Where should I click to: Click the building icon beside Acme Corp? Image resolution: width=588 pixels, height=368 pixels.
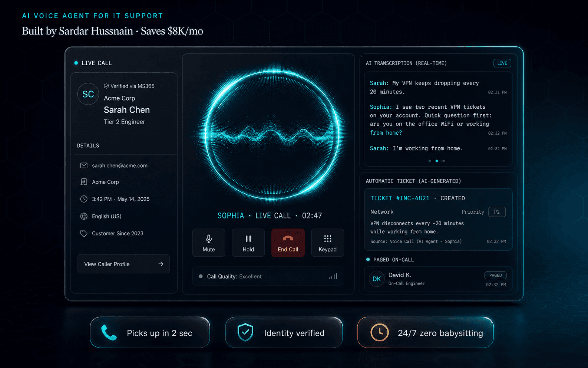[84, 182]
